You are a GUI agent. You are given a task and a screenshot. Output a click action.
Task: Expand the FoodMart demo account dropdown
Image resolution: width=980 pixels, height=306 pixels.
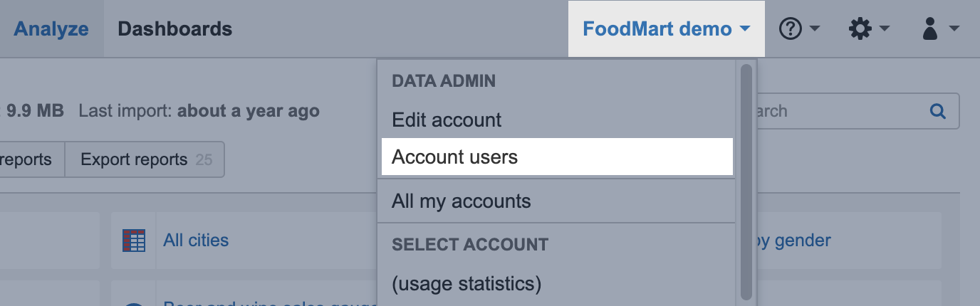[x=666, y=29]
